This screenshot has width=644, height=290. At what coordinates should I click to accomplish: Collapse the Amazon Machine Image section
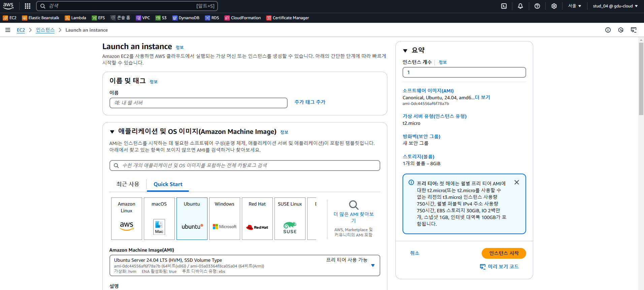pyautogui.click(x=112, y=132)
